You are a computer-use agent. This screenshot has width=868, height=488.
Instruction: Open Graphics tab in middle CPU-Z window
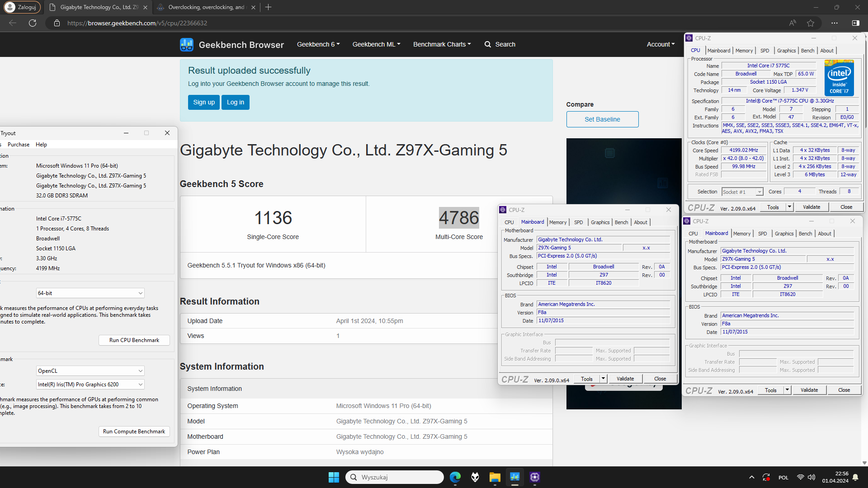click(600, 222)
